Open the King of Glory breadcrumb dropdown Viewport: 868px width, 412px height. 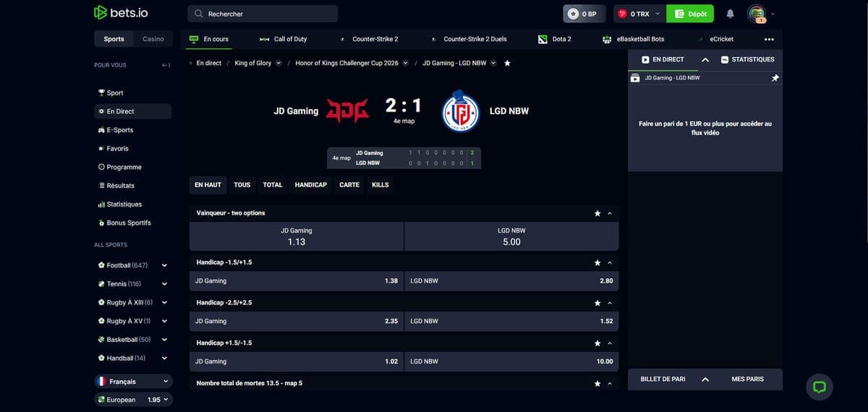point(278,63)
